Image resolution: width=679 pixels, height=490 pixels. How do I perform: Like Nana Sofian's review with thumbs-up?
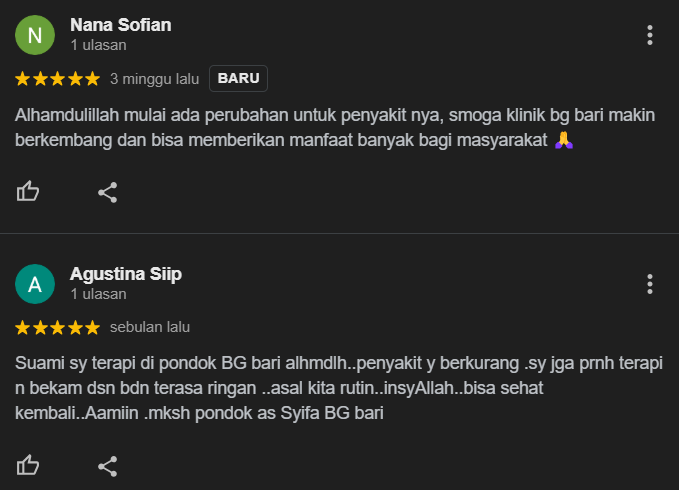[28, 191]
